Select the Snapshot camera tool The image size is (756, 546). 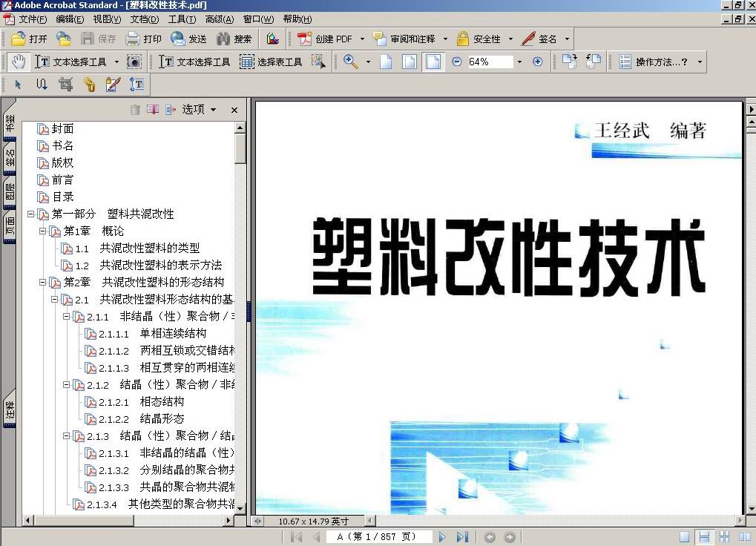click(134, 62)
